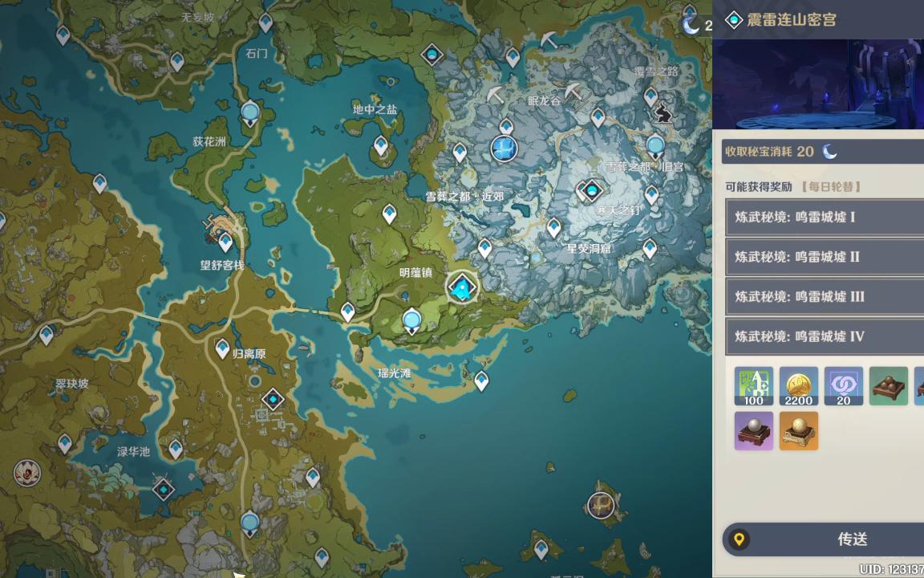Click the domain preview image
The width and height of the screenshot is (924, 578).
coord(818,83)
